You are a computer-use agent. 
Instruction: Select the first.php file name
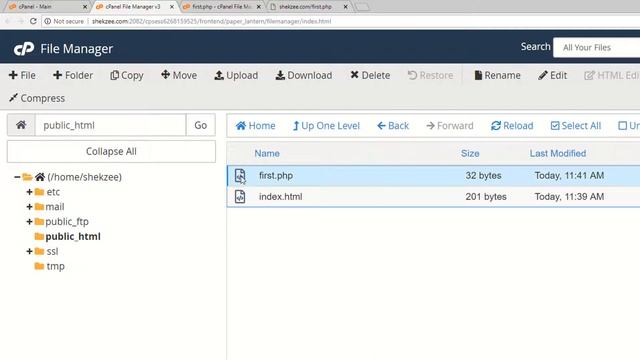click(x=276, y=176)
